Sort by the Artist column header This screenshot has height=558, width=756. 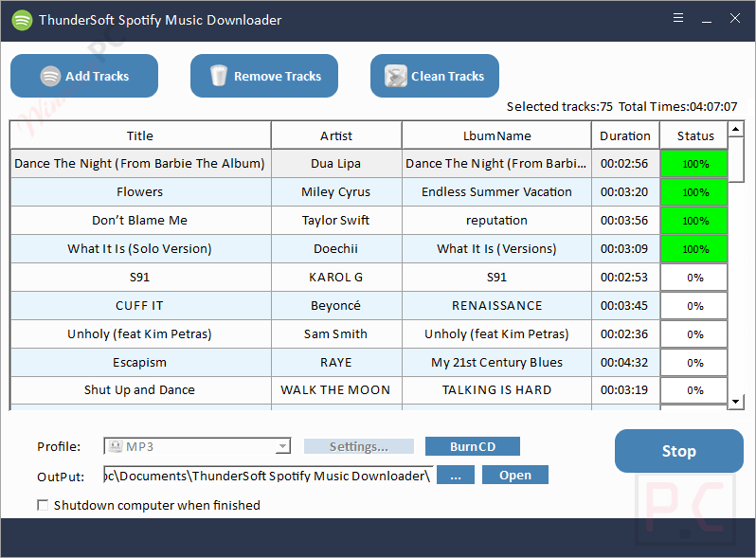pyautogui.click(x=336, y=135)
